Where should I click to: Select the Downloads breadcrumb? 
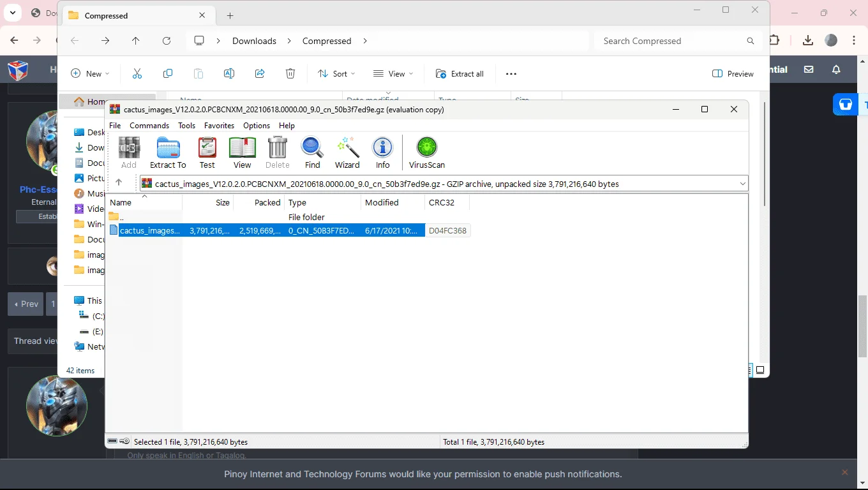pos(254,41)
